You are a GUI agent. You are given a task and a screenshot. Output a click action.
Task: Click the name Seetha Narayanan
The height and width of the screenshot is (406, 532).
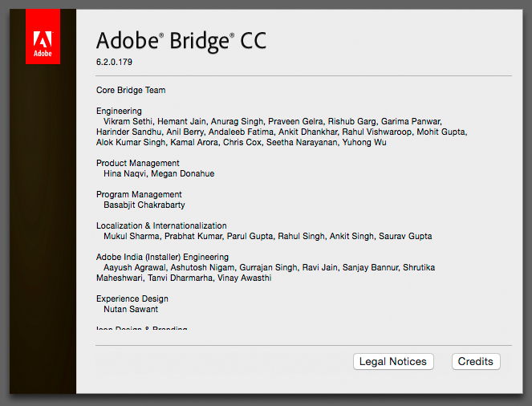point(302,143)
